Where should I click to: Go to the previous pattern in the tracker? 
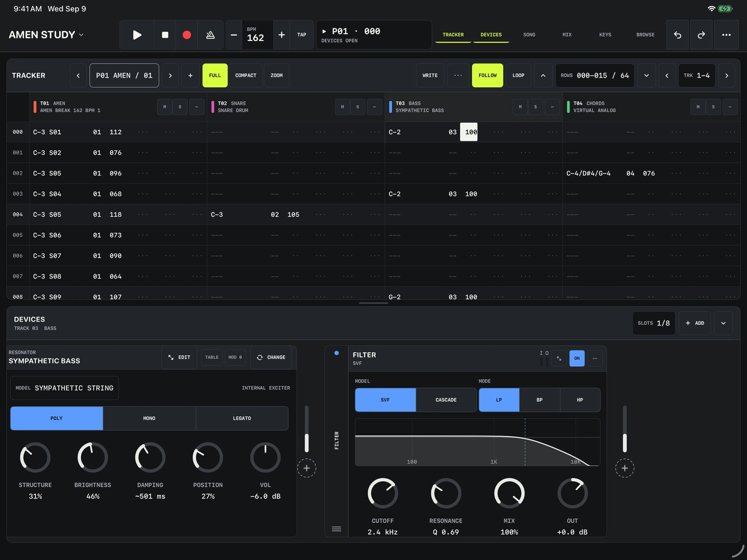78,76
